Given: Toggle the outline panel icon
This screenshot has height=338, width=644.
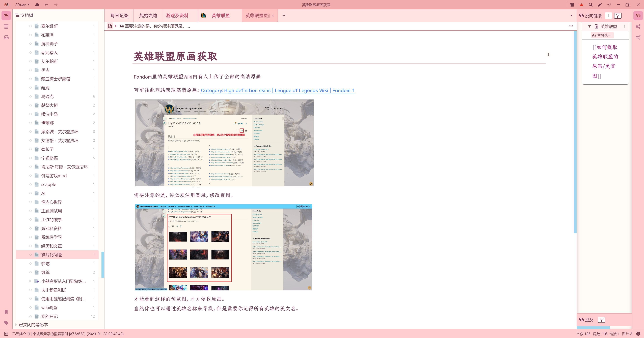Looking at the screenshot, I should [6, 26].
